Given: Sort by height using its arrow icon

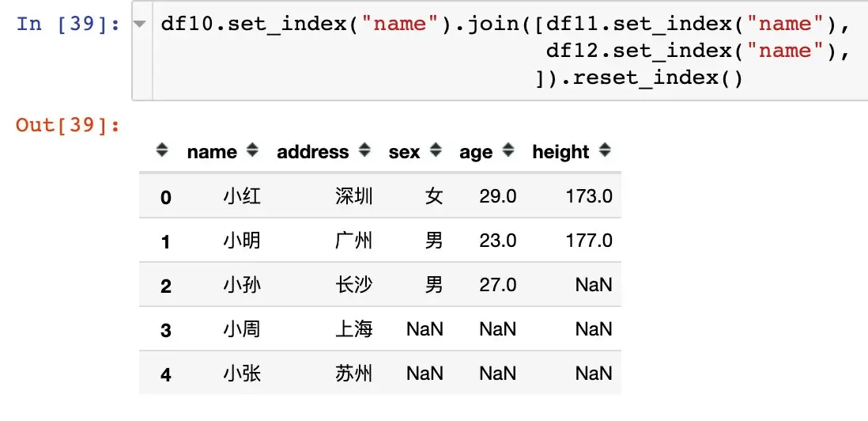Looking at the screenshot, I should 605,150.
